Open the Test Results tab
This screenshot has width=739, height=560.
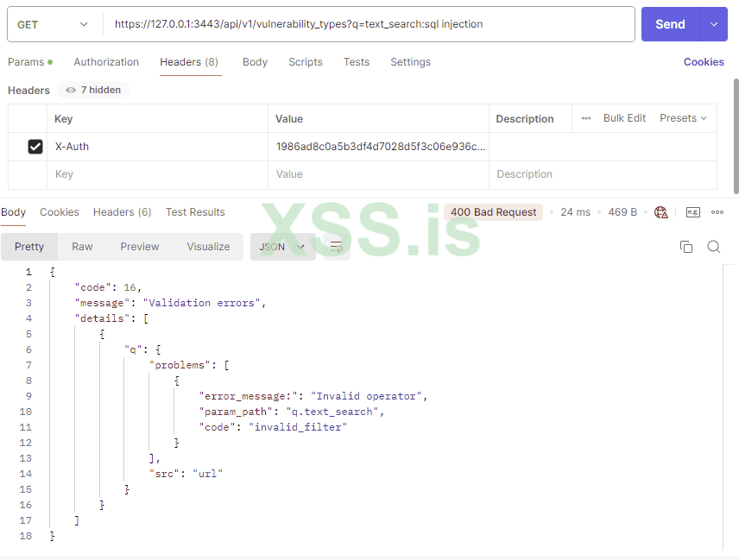(x=195, y=212)
